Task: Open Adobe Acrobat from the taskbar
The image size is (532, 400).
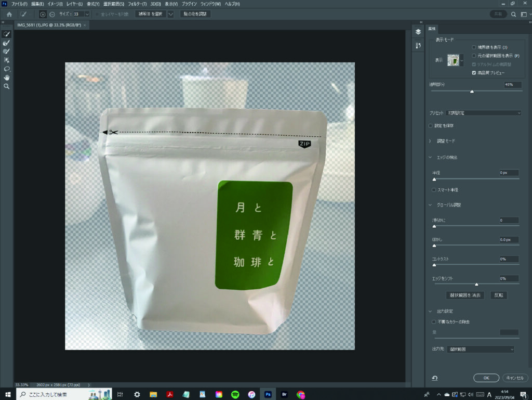Action: click(x=170, y=394)
